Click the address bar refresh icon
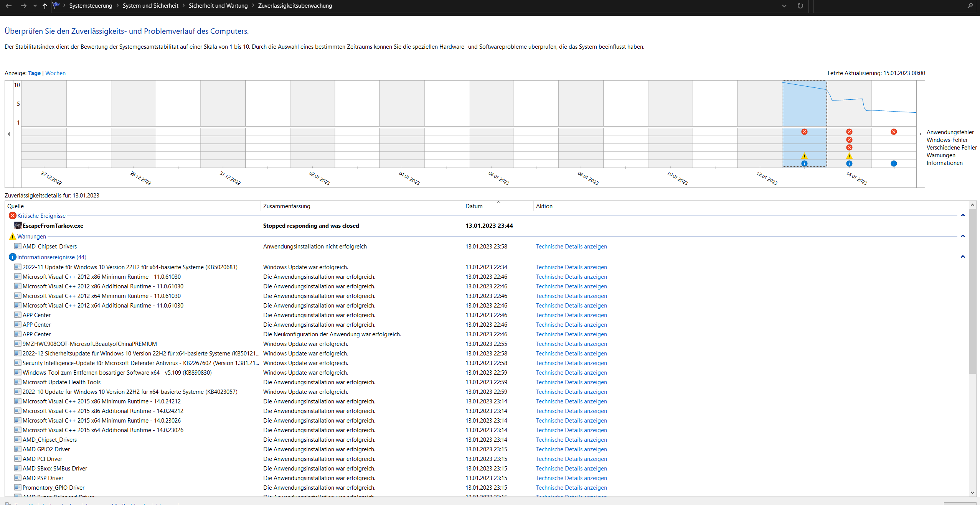This screenshot has width=980, height=505. (800, 6)
